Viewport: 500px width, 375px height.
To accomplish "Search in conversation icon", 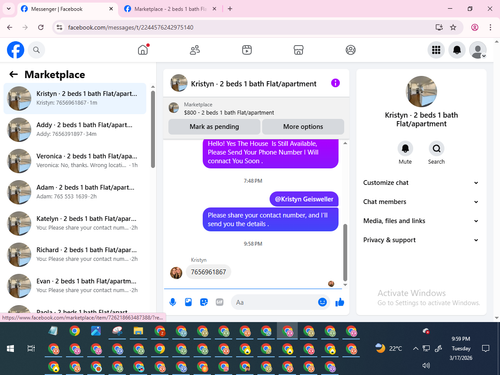I will click(436, 149).
